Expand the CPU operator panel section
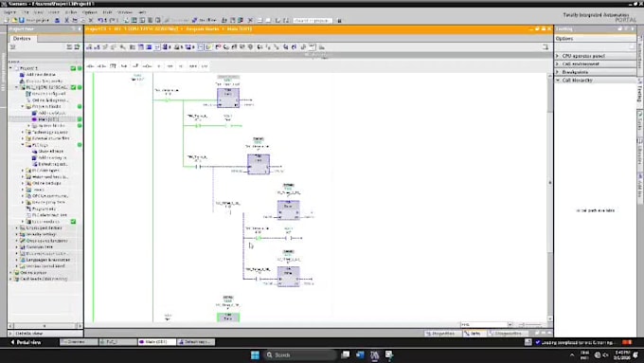The image size is (644, 363). [558, 56]
